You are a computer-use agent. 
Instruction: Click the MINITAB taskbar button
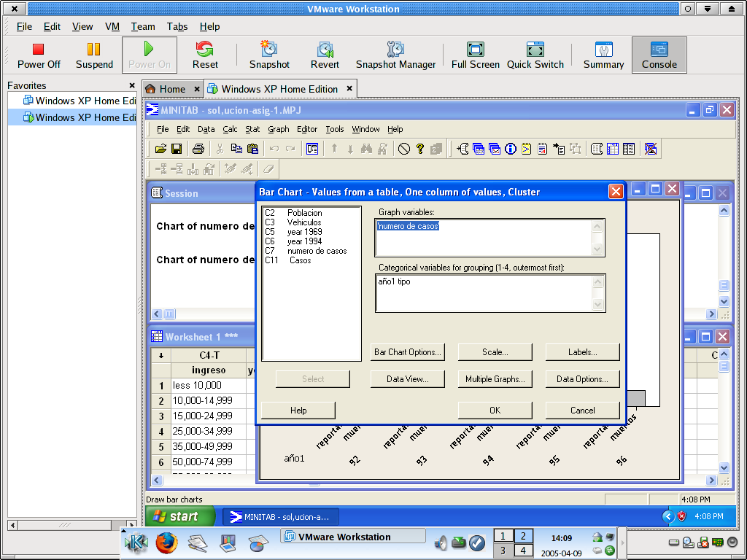click(x=282, y=517)
